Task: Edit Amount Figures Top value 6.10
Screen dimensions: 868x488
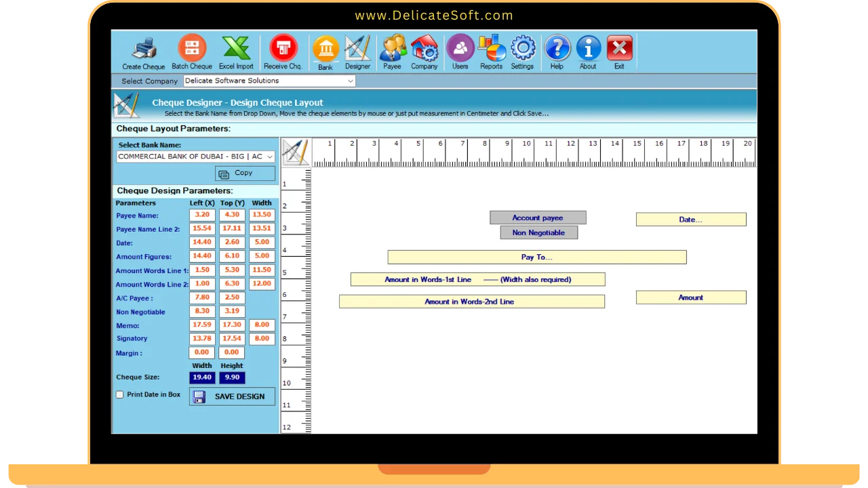Action: point(232,256)
